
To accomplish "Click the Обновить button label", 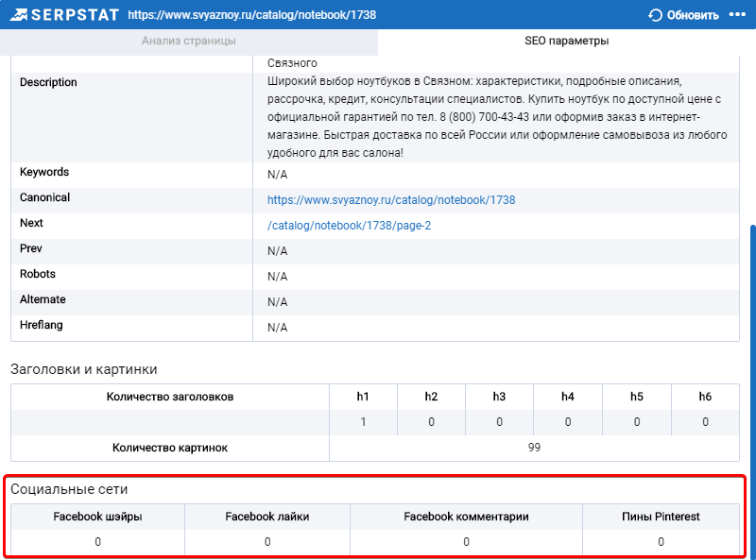I will (x=693, y=15).
